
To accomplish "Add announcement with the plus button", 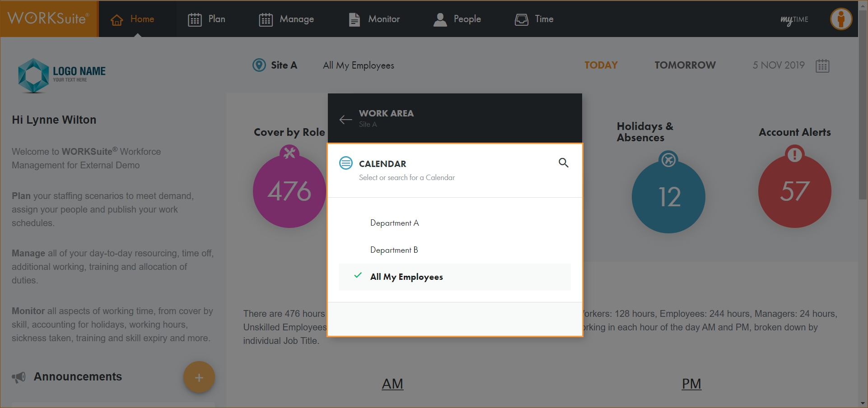I will pyautogui.click(x=199, y=377).
